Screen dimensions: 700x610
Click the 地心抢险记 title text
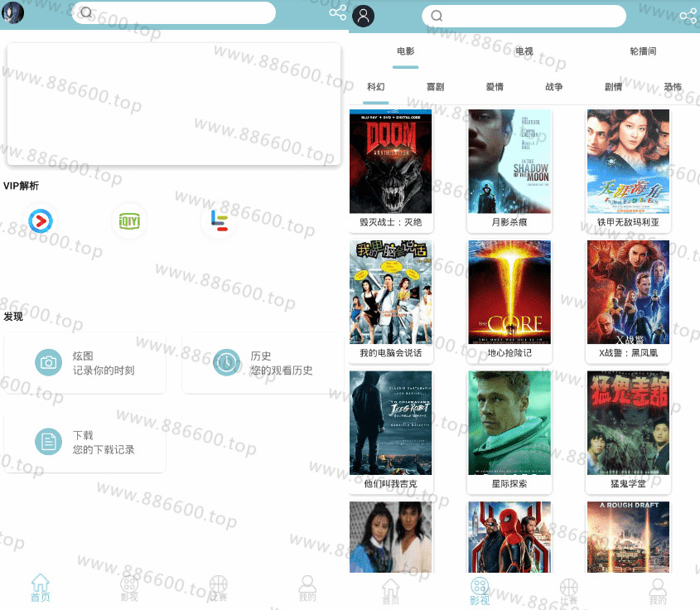pyautogui.click(x=509, y=353)
